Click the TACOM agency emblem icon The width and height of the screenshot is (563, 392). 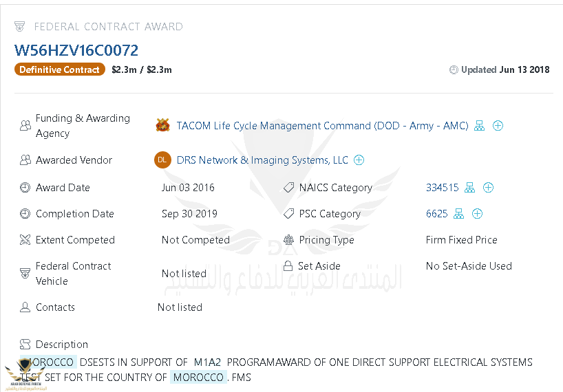click(x=162, y=125)
